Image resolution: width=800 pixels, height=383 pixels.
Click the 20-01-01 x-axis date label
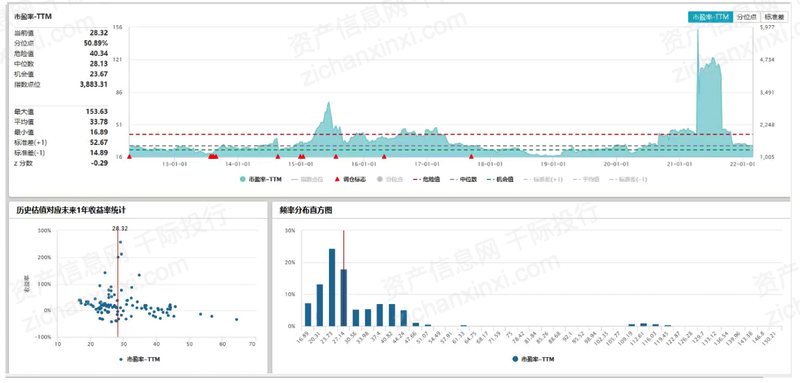tap(616, 164)
